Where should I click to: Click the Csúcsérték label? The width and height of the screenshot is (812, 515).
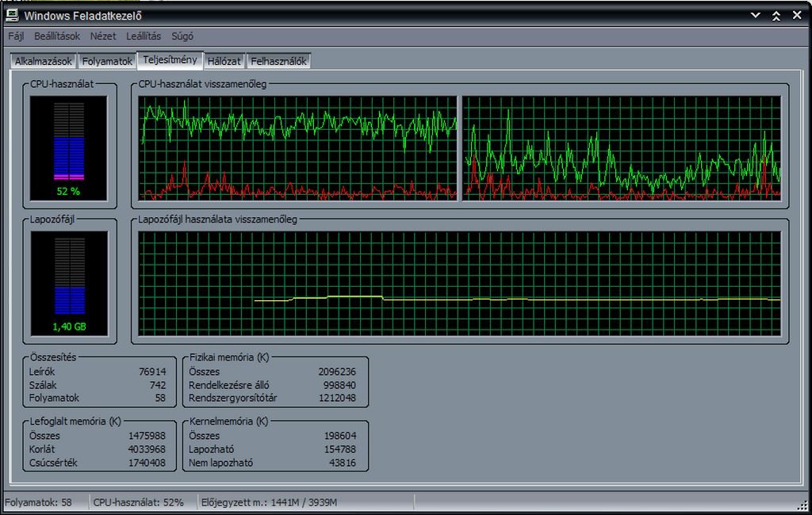[x=53, y=463]
